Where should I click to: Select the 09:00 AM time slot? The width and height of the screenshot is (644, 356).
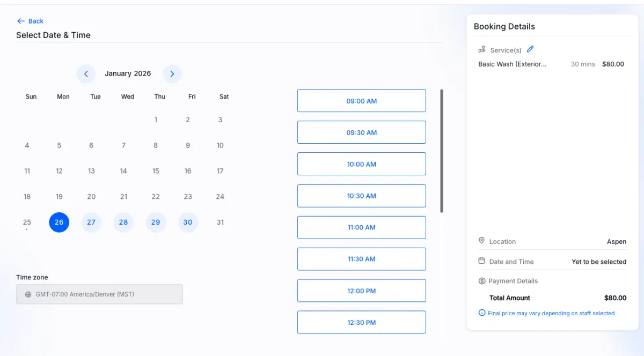pos(361,101)
